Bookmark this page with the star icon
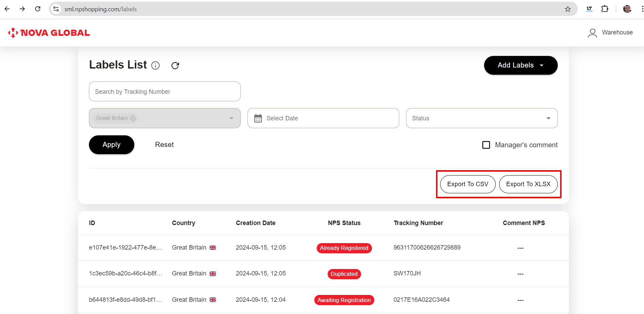Screen dimensions: 644x314 [568, 9]
